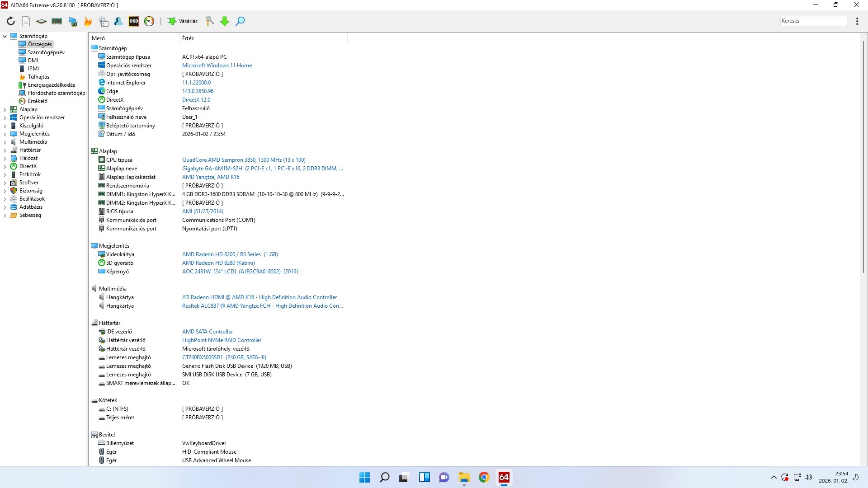This screenshot has width=868, height=488.
Task: Open Microsoft Windows 11 Home link
Action: tap(217, 66)
